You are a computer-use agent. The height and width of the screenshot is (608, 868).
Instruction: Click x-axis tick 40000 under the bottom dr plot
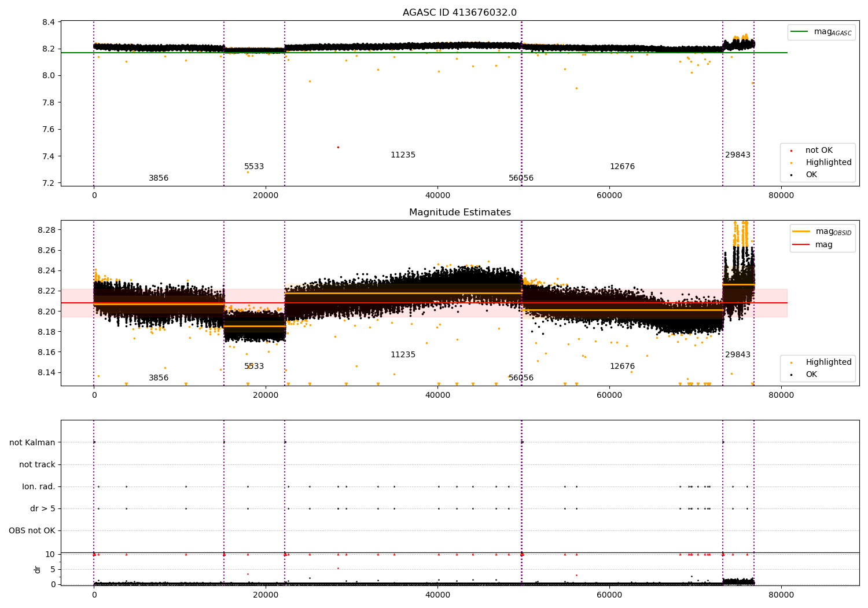coord(437,595)
